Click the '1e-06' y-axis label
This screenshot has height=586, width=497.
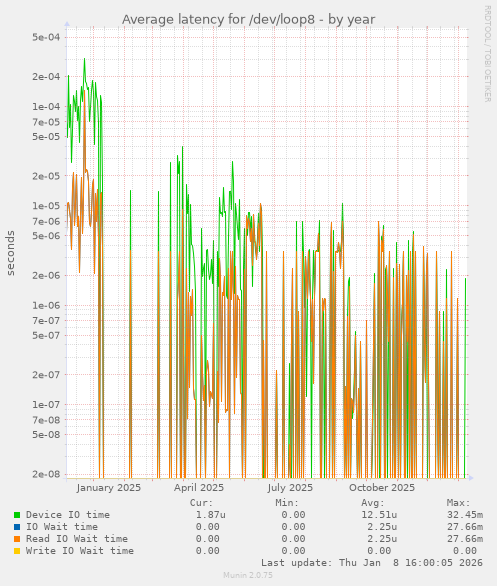tap(46, 305)
